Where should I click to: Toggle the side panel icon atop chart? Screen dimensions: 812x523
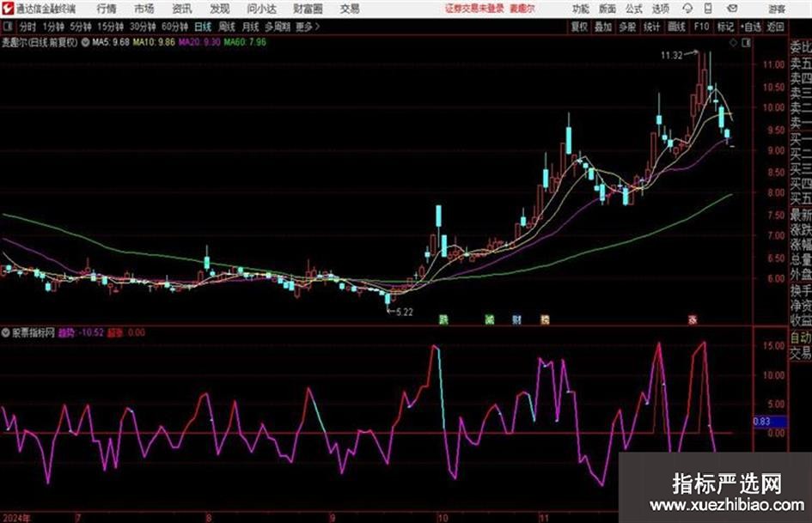pos(746,43)
